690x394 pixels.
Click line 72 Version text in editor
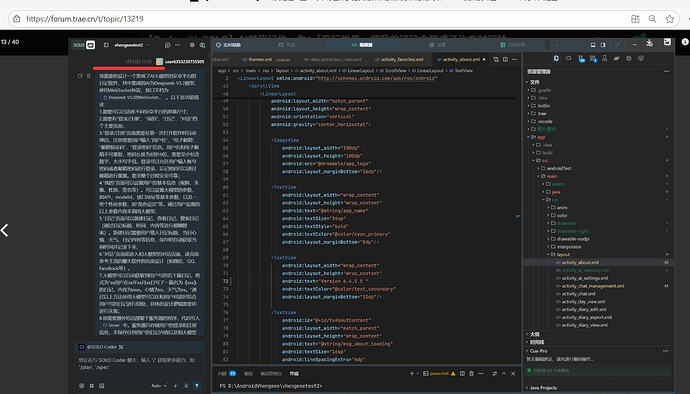pyautogui.click(x=325, y=281)
